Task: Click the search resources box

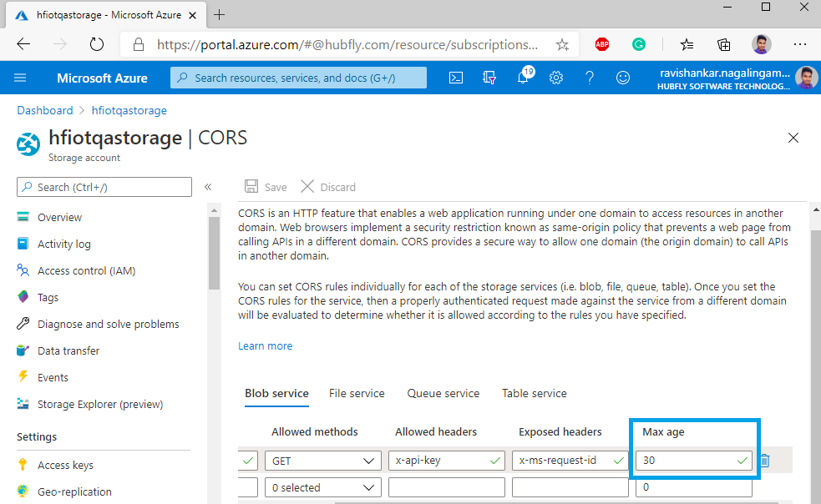Action: click(x=299, y=78)
